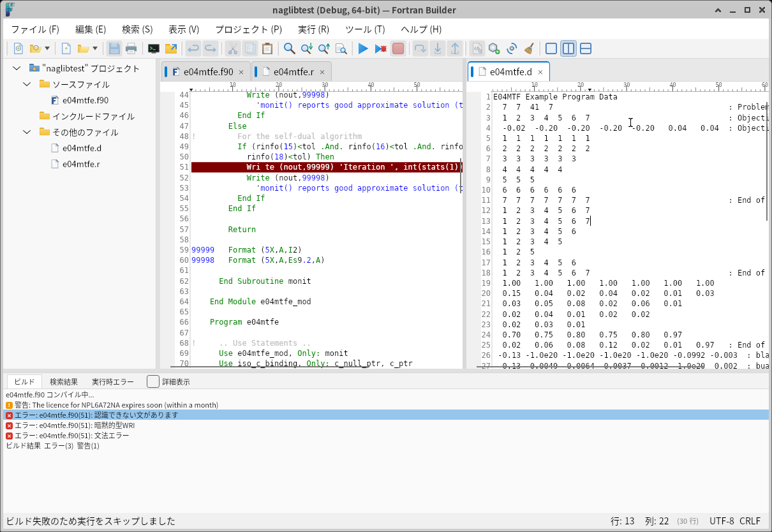Image resolution: width=772 pixels, height=532 pixels.
Task: Open the ヘルプ (H) menu
Action: [421, 29]
